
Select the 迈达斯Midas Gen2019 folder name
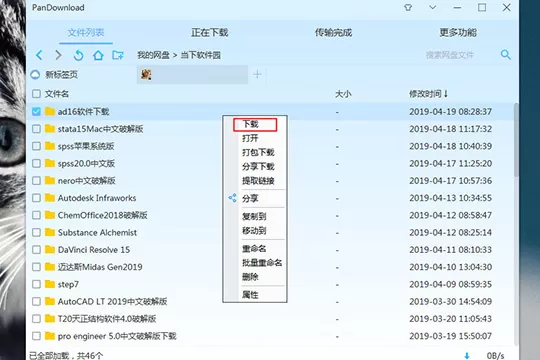[x=100, y=267]
